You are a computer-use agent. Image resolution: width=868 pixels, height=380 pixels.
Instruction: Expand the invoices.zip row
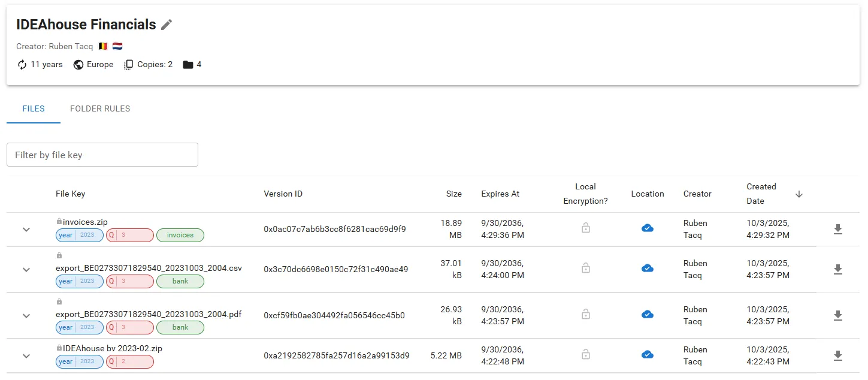[26, 230]
